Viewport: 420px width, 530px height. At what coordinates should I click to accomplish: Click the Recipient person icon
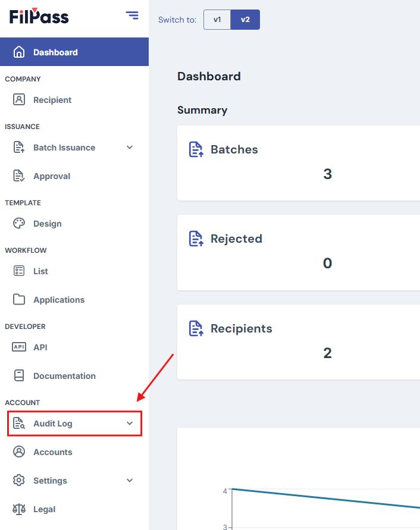pyautogui.click(x=19, y=100)
